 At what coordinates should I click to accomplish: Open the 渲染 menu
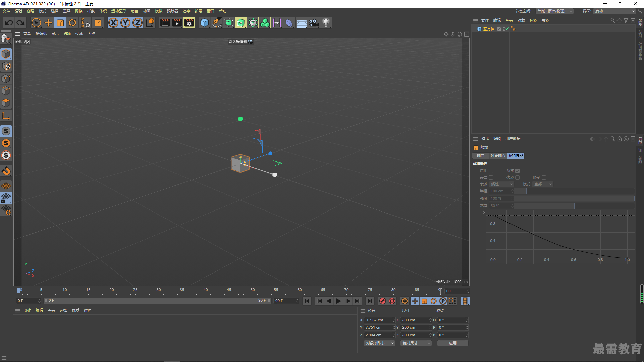click(186, 11)
